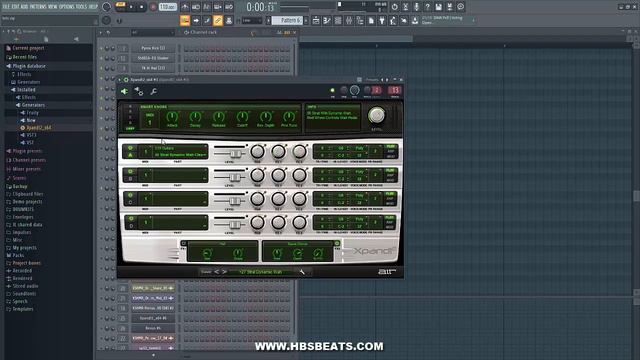The width and height of the screenshot is (640, 360).
Task: Collapse the Plugin database folder
Action: (29, 66)
